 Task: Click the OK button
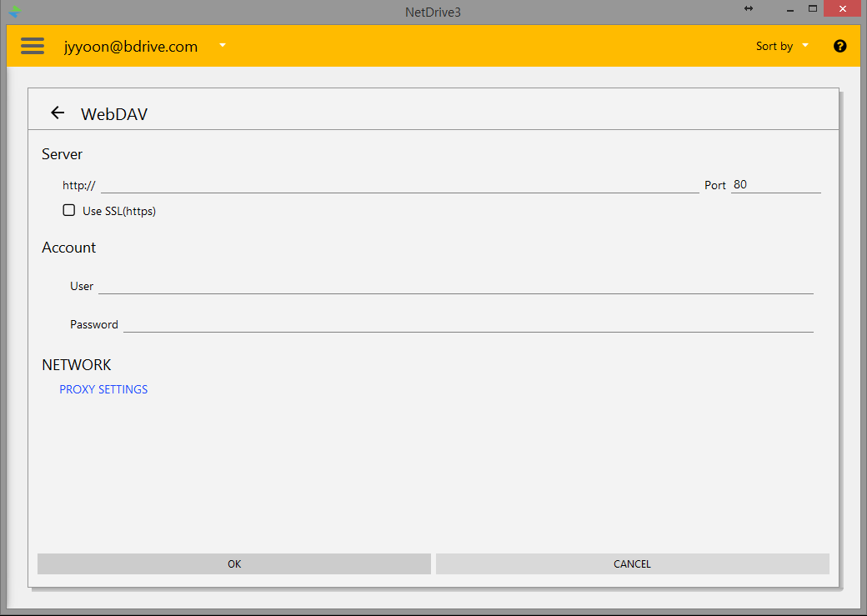coord(234,563)
